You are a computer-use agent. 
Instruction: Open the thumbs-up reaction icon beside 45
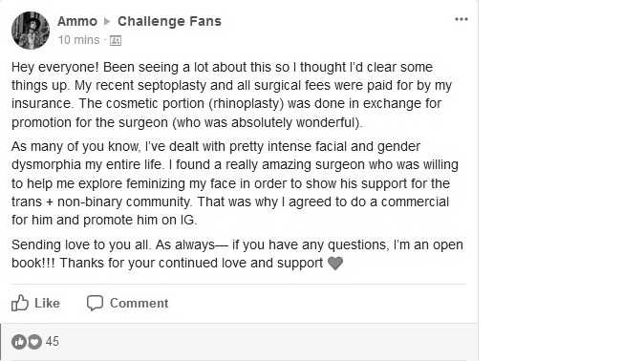(19, 341)
